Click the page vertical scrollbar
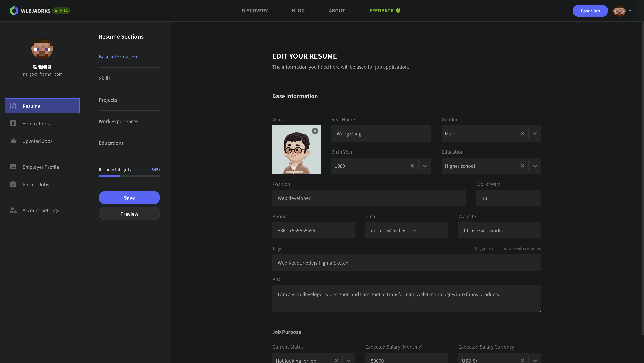Screen dimensions: 644x363 [x=643, y=178]
